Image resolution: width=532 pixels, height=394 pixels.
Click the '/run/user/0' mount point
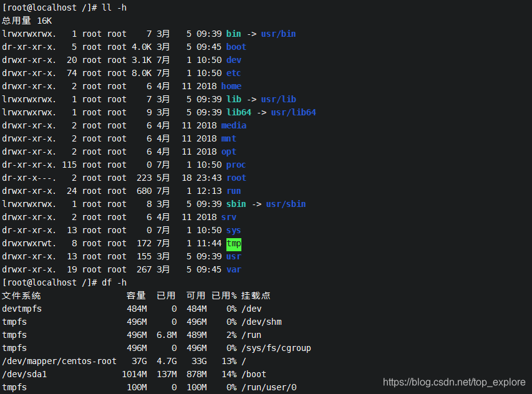(269, 388)
